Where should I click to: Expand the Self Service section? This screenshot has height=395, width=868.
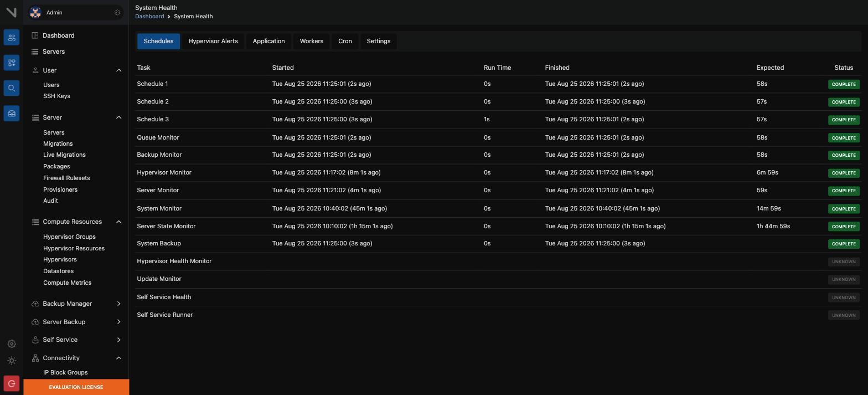point(118,340)
